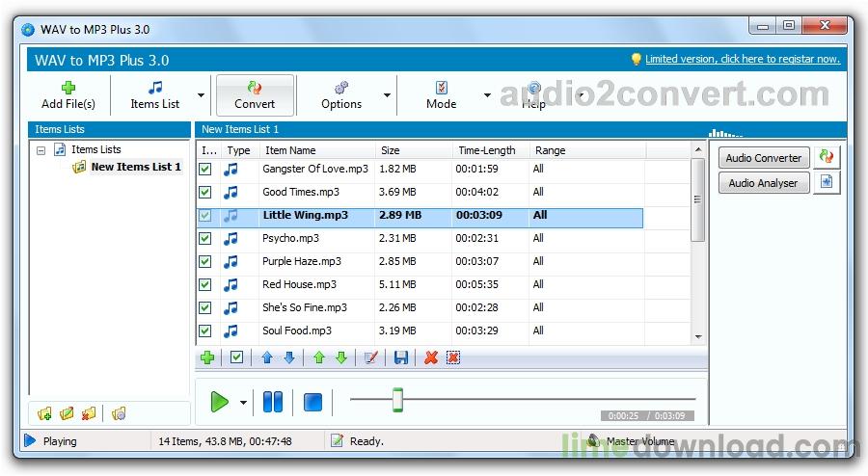Click the green Play button
The height and width of the screenshot is (476, 868).
(219, 402)
